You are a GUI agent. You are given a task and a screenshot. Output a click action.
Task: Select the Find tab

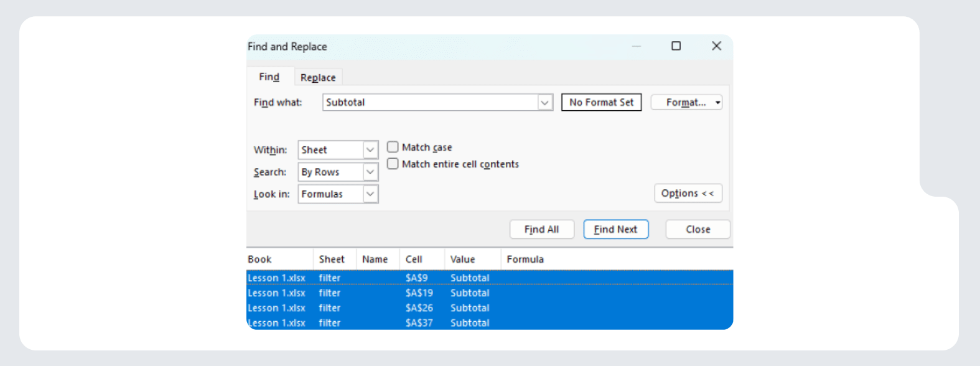(269, 77)
